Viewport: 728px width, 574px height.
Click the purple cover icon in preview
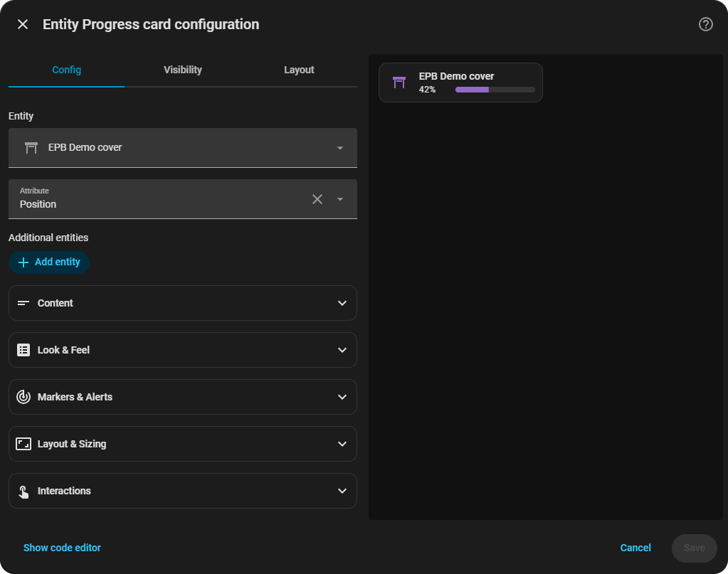(399, 83)
